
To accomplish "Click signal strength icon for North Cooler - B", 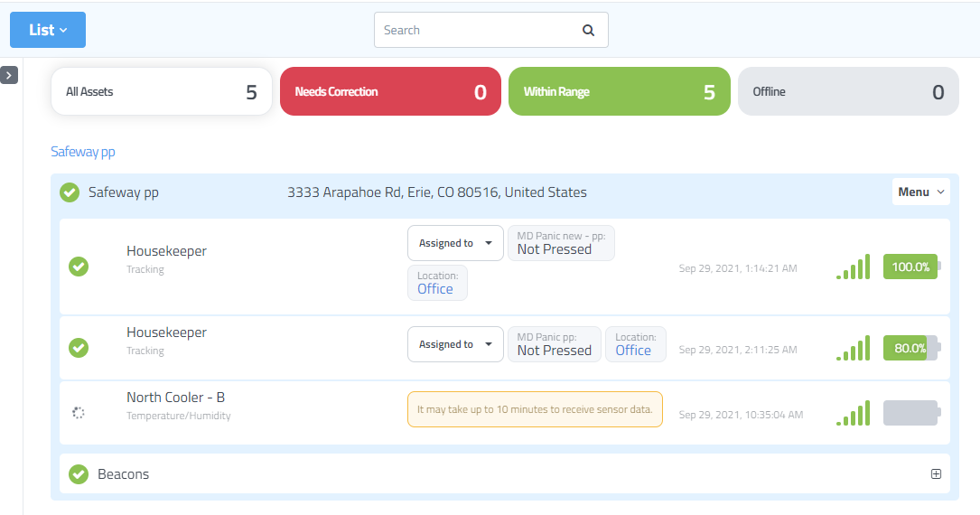I will (853, 413).
